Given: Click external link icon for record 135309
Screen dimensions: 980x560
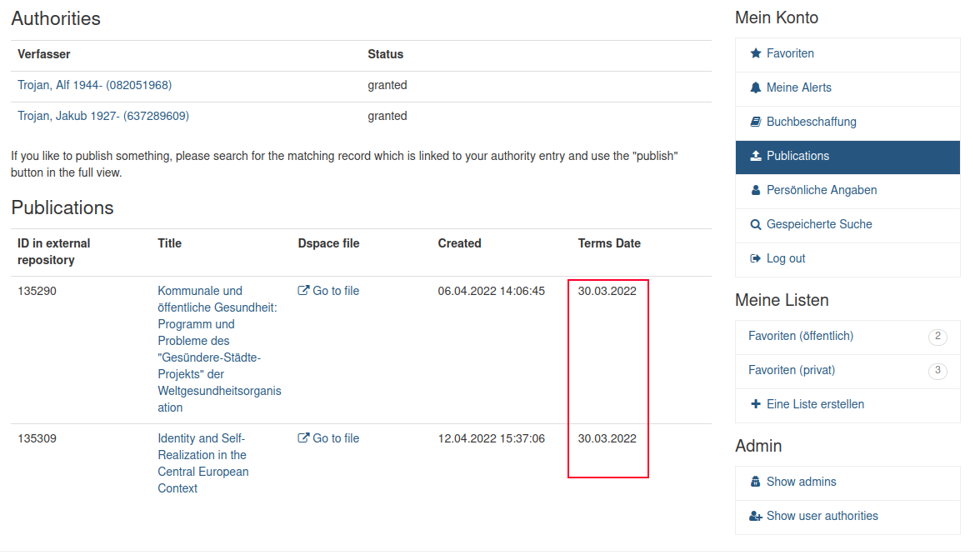Looking at the screenshot, I should [303, 437].
